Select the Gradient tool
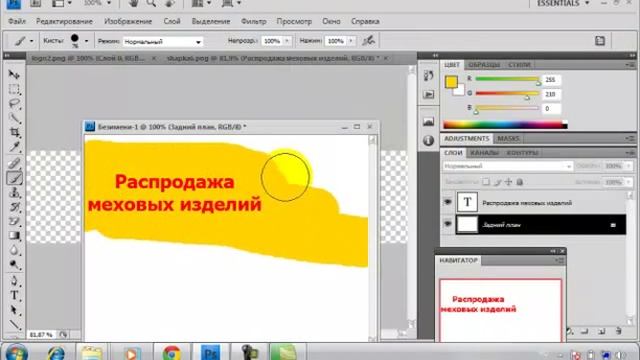This screenshot has width=640, height=360. coord(14,236)
